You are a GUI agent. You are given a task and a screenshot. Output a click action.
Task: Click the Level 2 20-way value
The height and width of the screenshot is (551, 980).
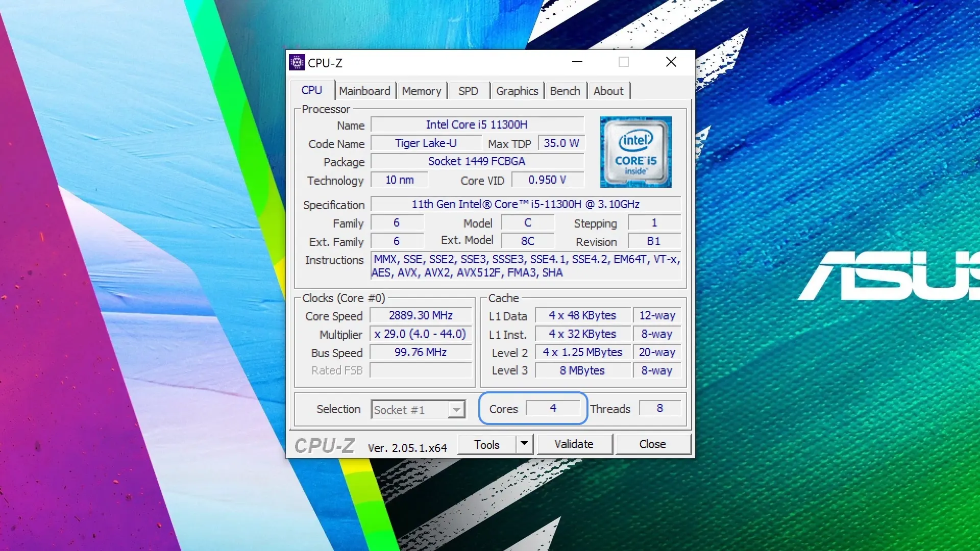(657, 352)
